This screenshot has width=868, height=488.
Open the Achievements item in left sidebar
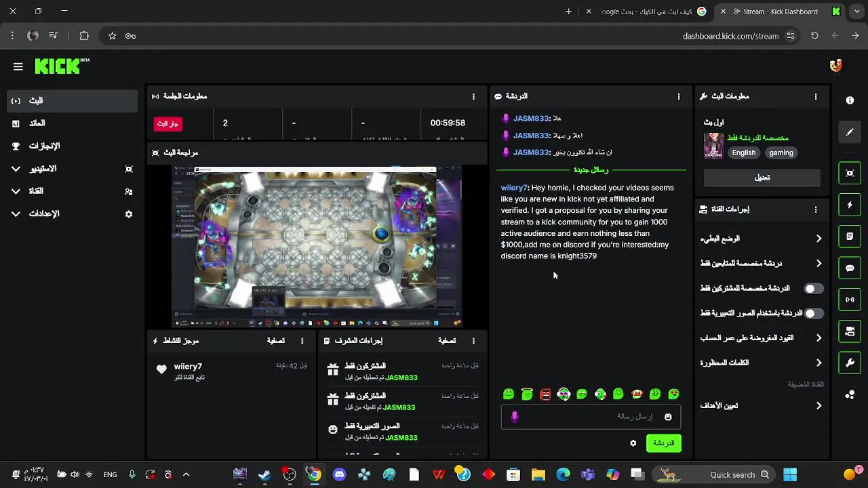pyautogui.click(x=73, y=146)
